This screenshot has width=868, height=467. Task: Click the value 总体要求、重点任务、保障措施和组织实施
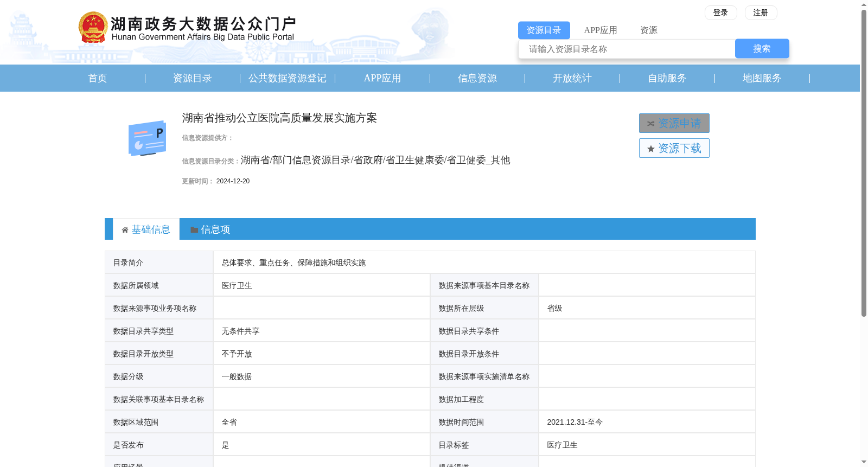point(293,263)
